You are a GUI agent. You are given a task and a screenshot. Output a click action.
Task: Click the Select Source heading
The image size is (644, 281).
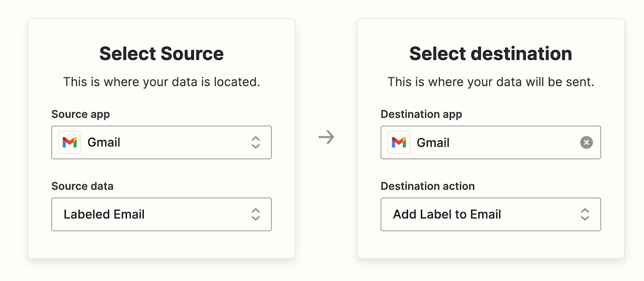click(x=161, y=53)
